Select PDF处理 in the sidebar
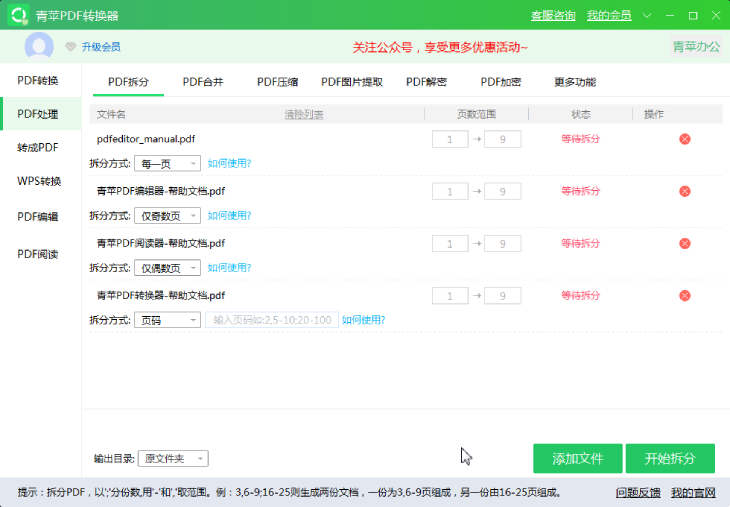Screen dimensions: 730x507 (41, 114)
